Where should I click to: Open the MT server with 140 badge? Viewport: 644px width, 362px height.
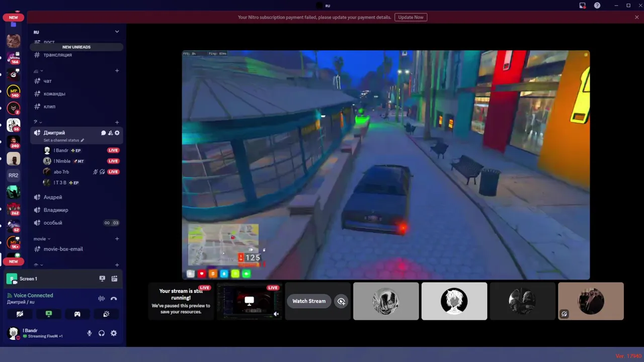14,91
